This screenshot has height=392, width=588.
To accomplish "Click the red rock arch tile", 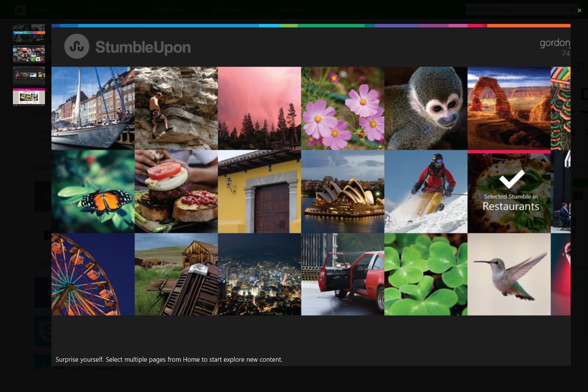I will [509, 108].
